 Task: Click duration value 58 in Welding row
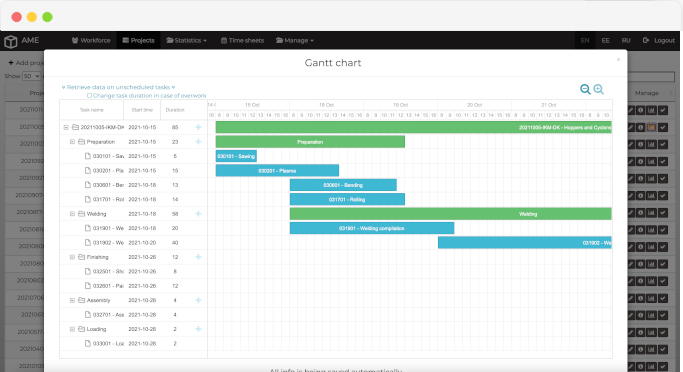(x=175, y=213)
